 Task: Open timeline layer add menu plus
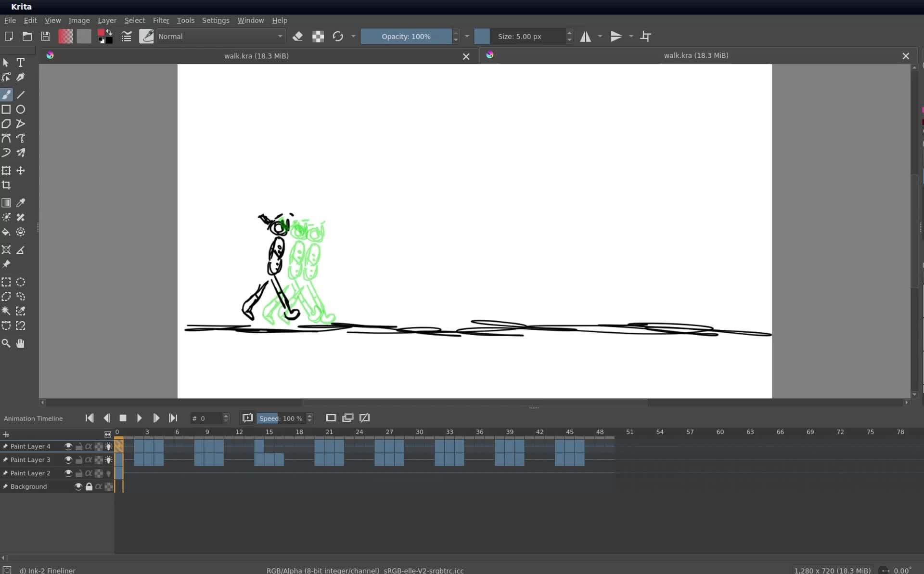click(6, 434)
